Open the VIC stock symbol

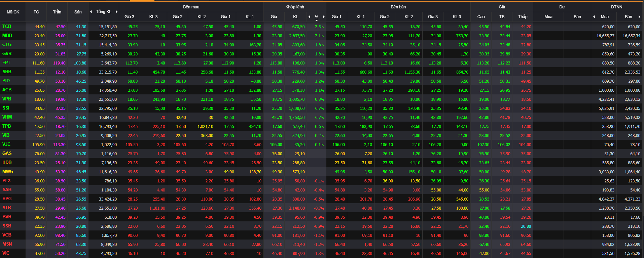coord(6,253)
